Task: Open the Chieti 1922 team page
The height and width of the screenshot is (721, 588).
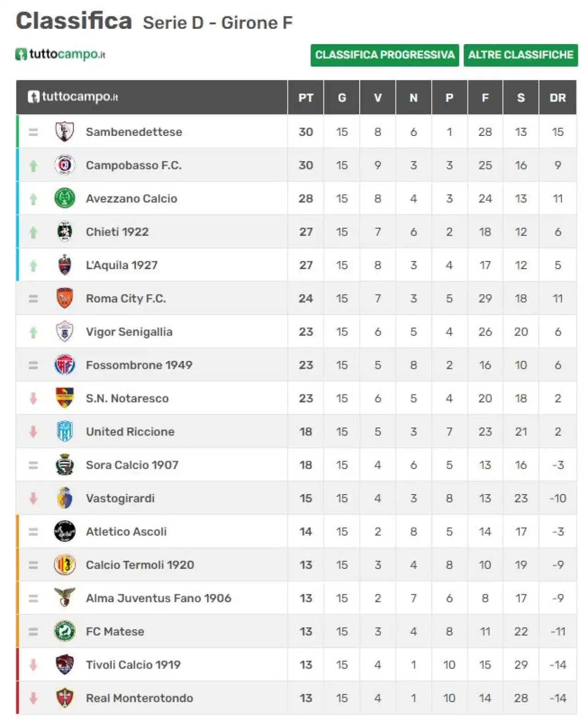Action: [117, 232]
